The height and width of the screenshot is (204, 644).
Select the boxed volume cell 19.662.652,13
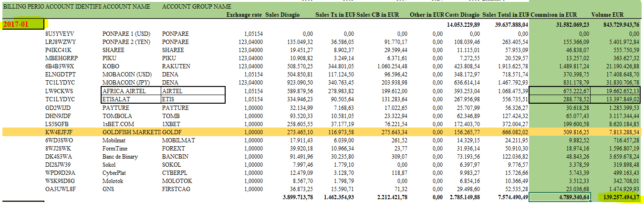[616, 91]
